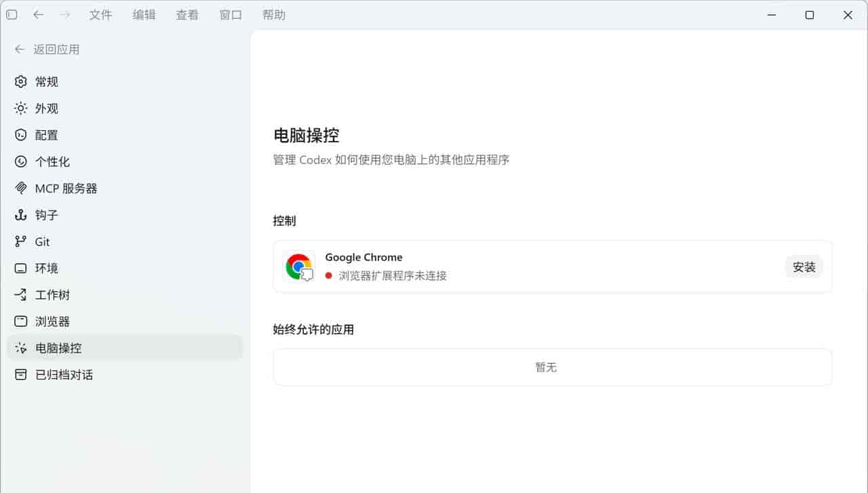Click the 始终允许的应用 section label
Screen dimensions: 868x493
click(314, 330)
